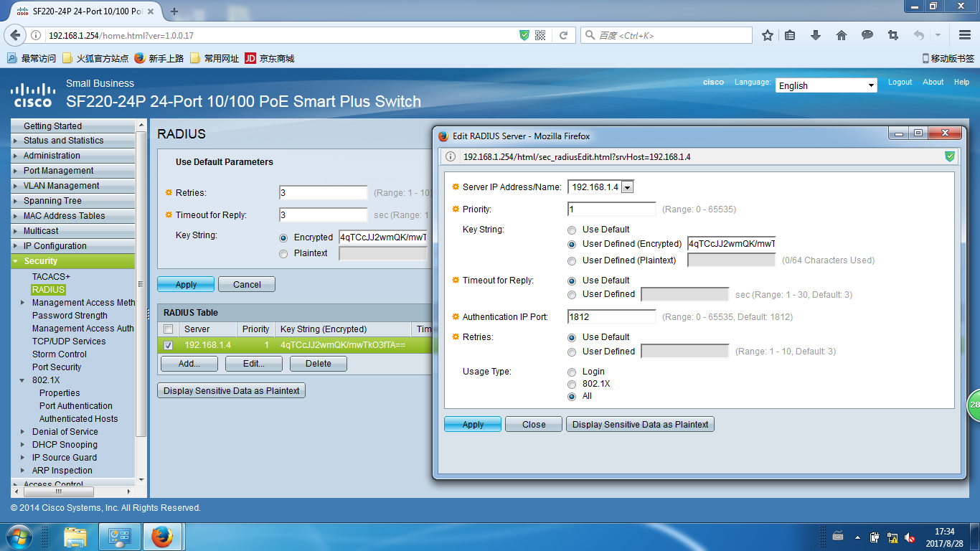Open the Firefox hamburger menu
The height and width of the screenshot is (551, 980).
coord(964,35)
